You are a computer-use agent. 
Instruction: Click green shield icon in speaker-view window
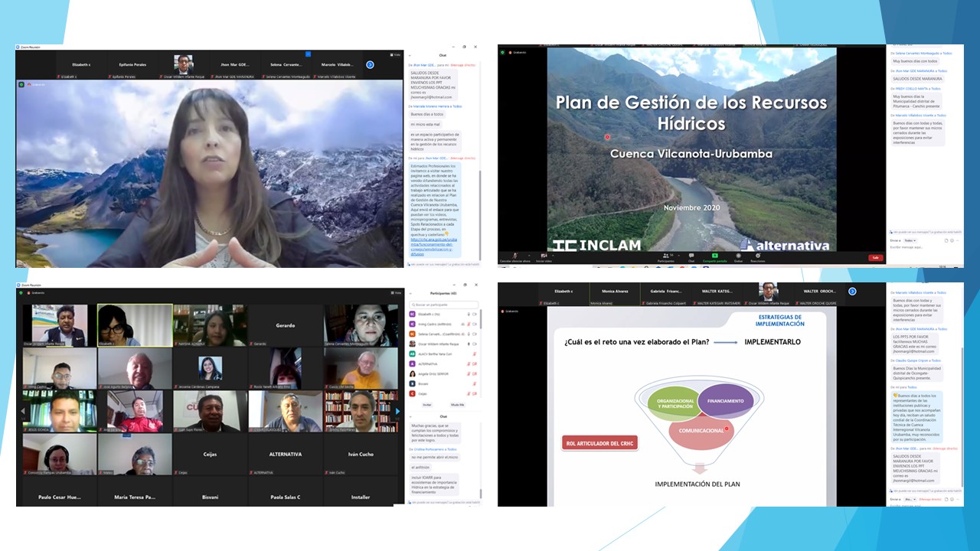21,84
